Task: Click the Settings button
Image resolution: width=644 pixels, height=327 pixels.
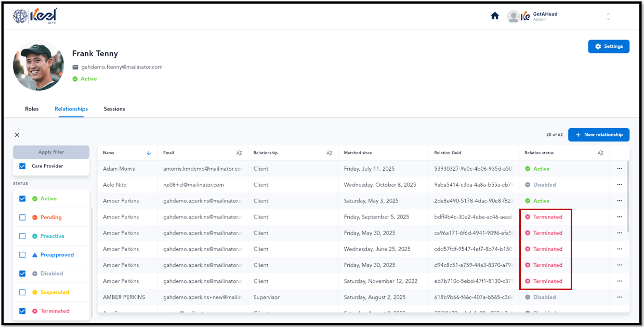Action: click(x=609, y=46)
